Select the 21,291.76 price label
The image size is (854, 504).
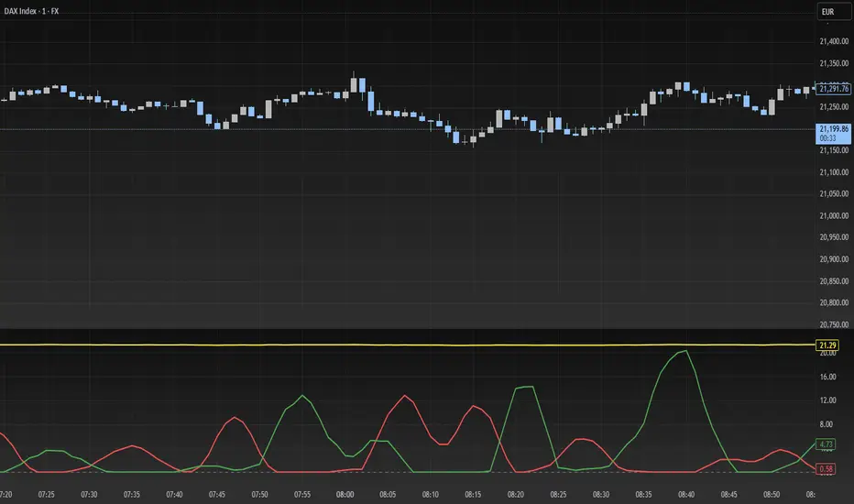pos(832,89)
